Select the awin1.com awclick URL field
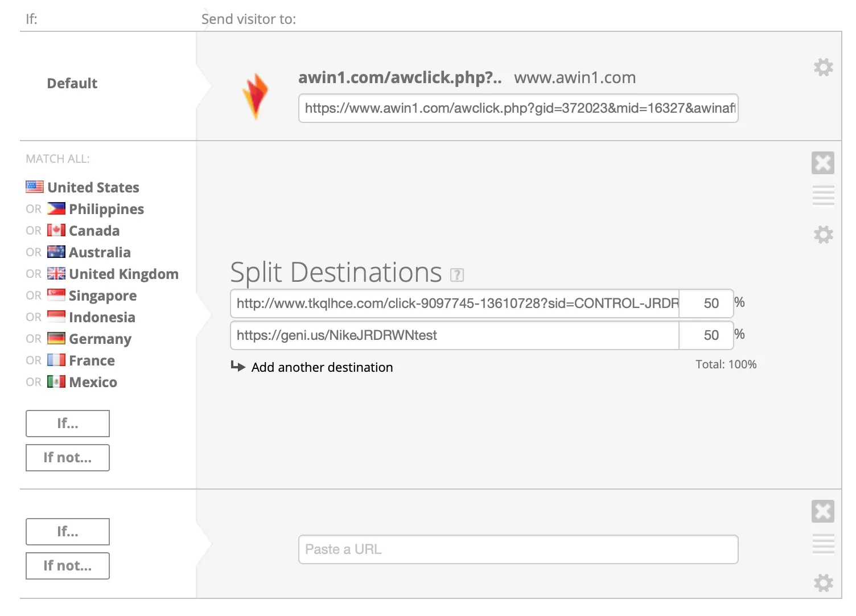Image resolution: width=856 pixels, height=616 pixels. pyautogui.click(x=518, y=108)
